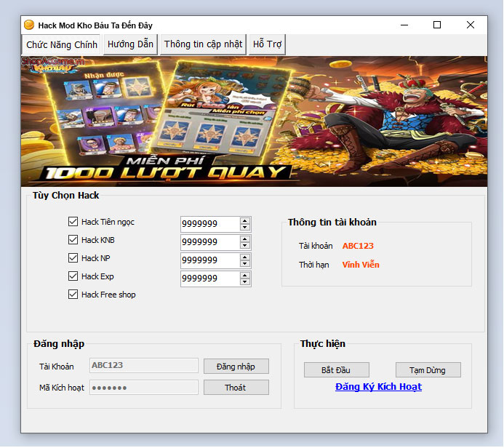Increase the Hack NP value with up arrow
The width and height of the screenshot is (504, 448).
(245, 257)
